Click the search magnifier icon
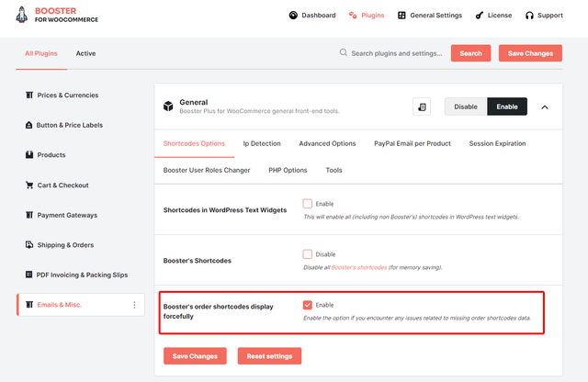This screenshot has height=382, width=588. click(x=343, y=52)
